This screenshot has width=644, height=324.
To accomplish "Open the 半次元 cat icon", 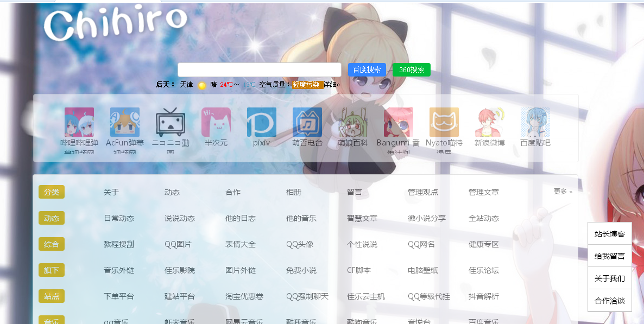I will 216,122.
